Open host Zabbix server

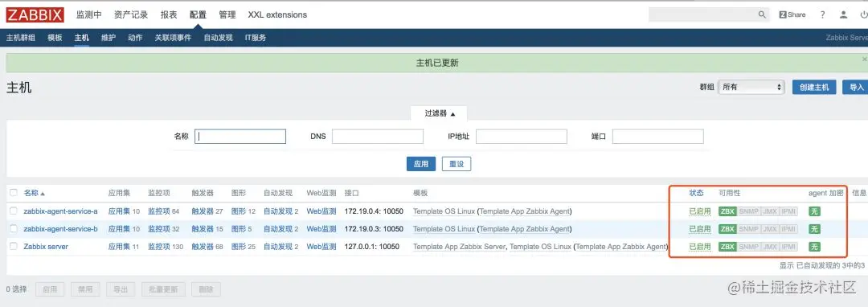(x=46, y=247)
